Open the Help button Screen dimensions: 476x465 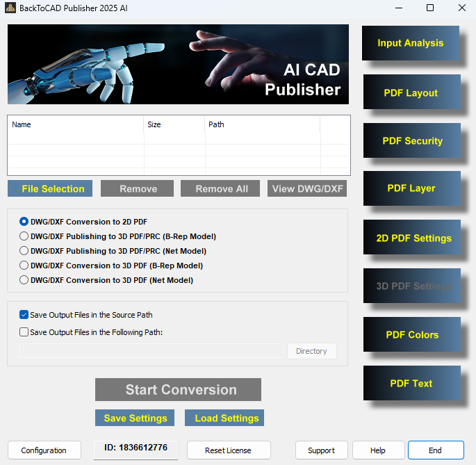378,450
